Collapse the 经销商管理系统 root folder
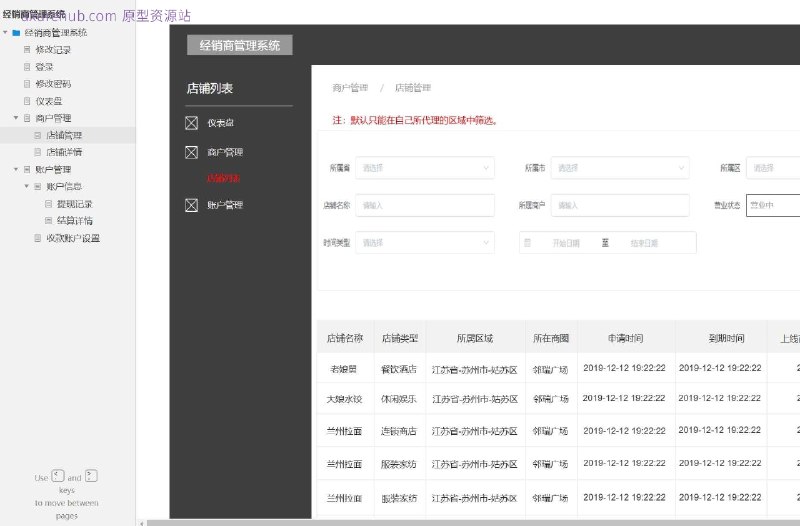This screenshot has width=800, height=526. click(x=5, y=33)
